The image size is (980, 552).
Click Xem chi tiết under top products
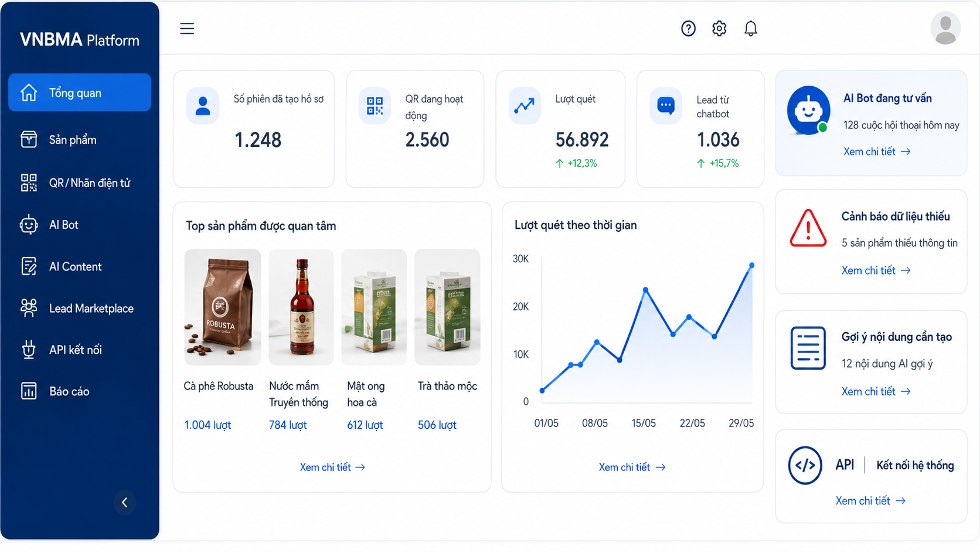pos(332,467)
